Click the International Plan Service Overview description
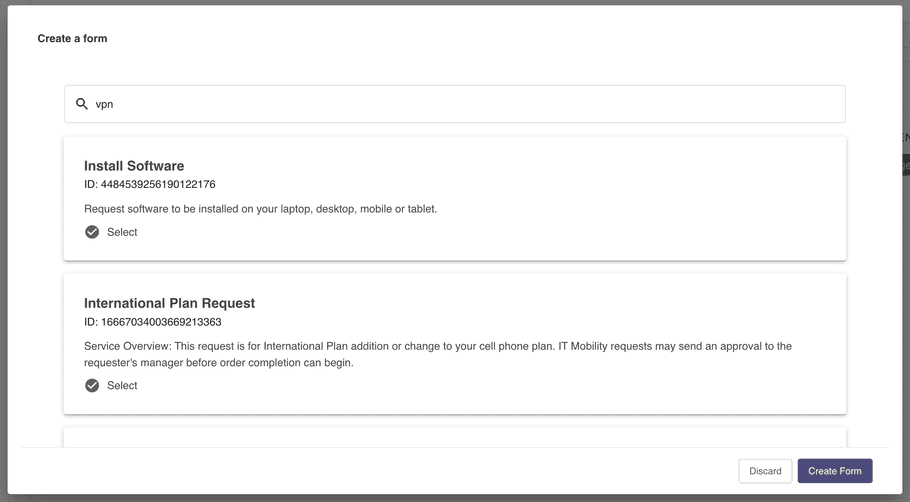The height and width of the screenshot is (502, 910). pyautogui.click(x=438, y=354)
